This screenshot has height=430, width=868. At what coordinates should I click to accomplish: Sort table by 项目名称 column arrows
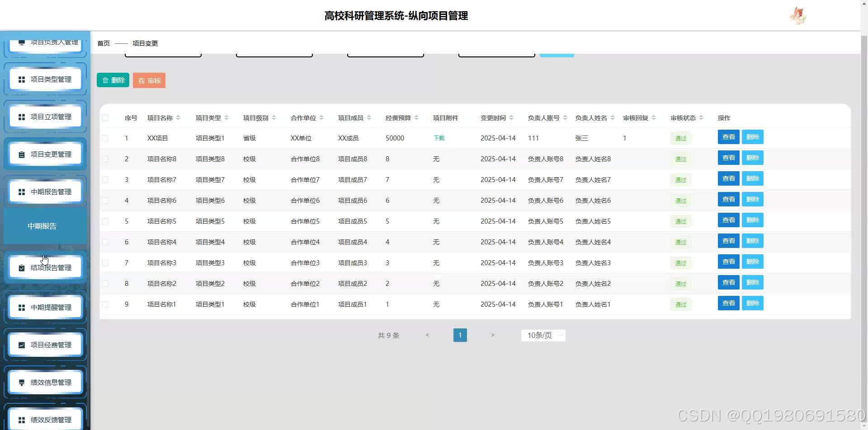(x=178, y=118)
